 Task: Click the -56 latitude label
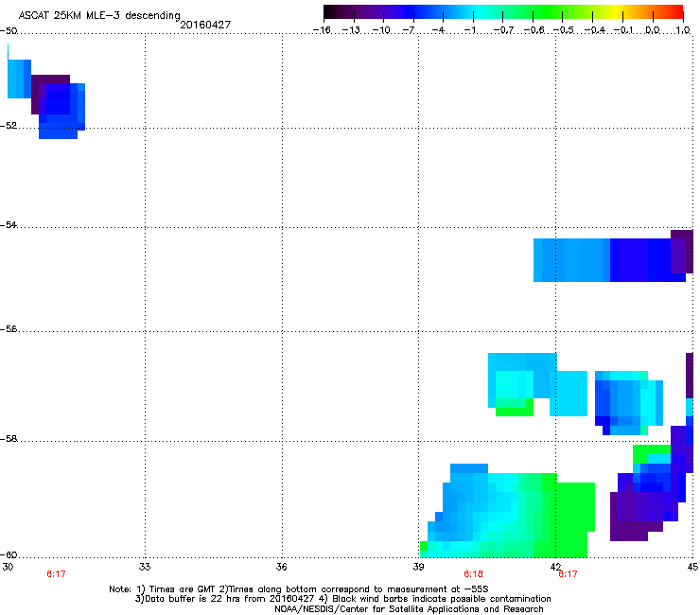[x=9, y=329]
